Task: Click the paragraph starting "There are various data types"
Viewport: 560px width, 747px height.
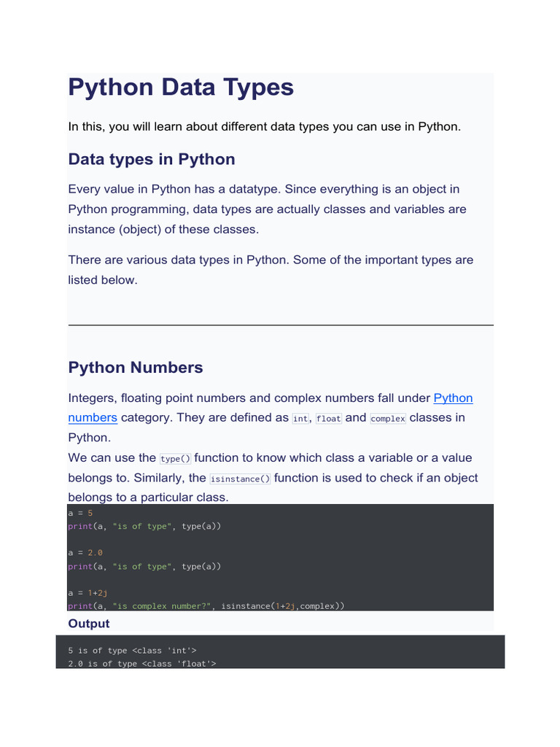Action: pos(271,270)
